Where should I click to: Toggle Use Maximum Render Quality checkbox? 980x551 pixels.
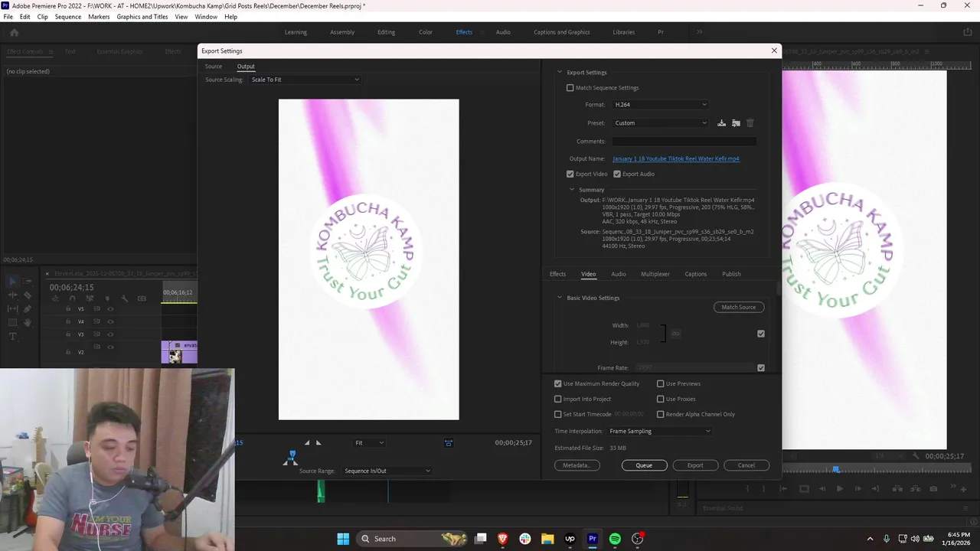pos(558,383)
